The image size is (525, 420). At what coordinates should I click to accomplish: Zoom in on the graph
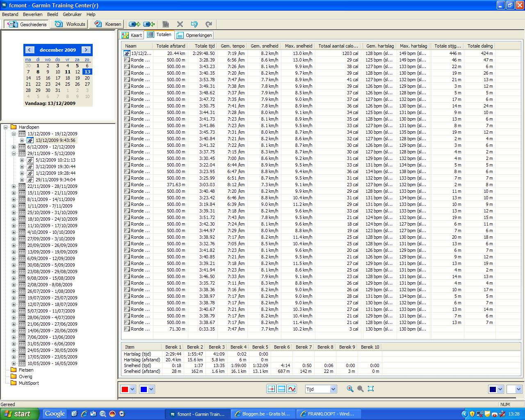(350, 389)
